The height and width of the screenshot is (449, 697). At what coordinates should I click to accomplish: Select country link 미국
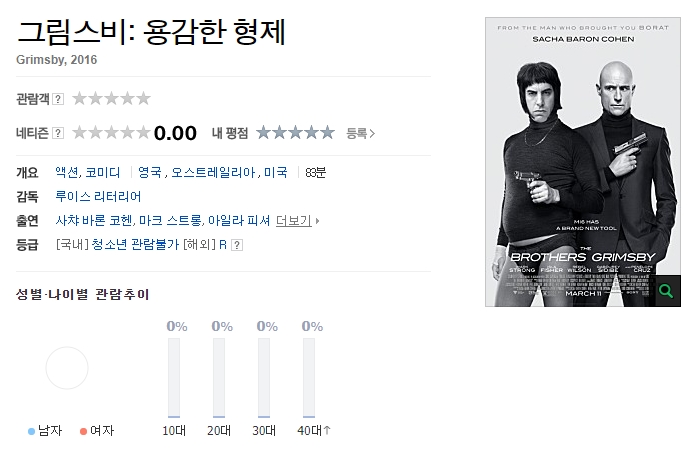click(276, 172)
